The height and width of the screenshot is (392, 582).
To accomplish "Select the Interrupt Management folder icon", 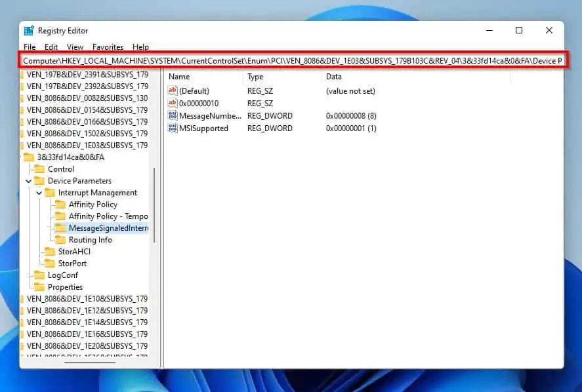I will tap(50, 193).
